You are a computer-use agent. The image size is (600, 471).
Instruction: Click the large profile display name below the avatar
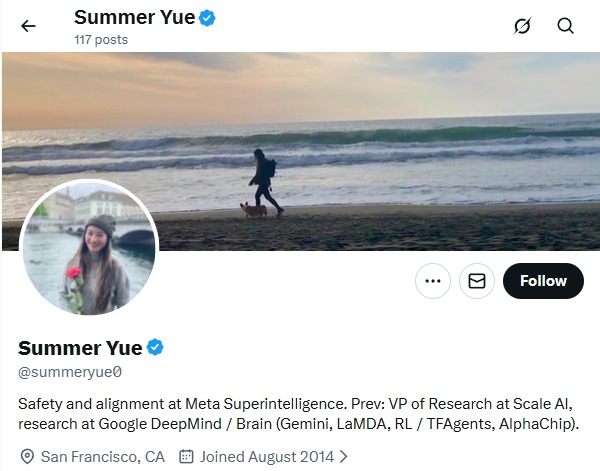[80, 348]
